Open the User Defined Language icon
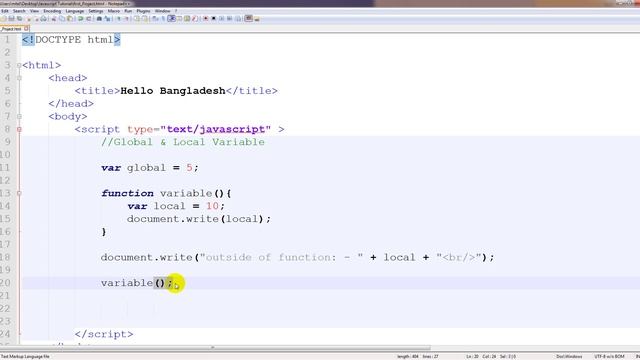The height and width of the screenshot is (360, 640). [x=180, y=18]
